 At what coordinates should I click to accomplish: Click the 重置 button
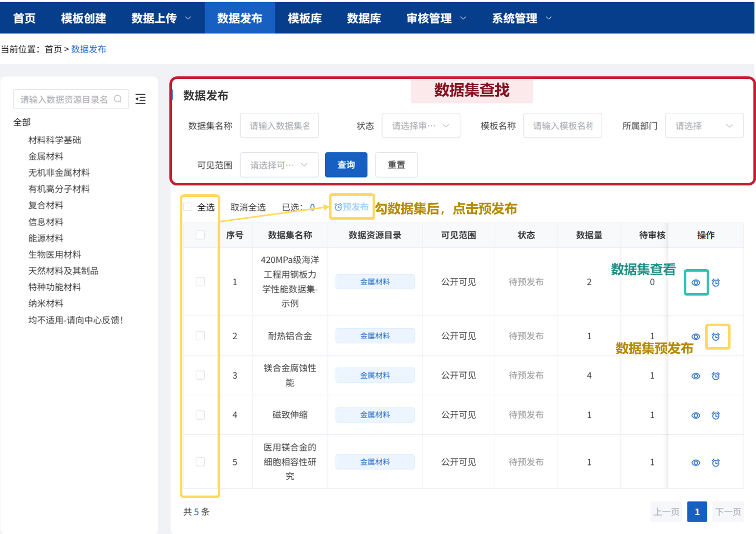[x=396, y=165]
